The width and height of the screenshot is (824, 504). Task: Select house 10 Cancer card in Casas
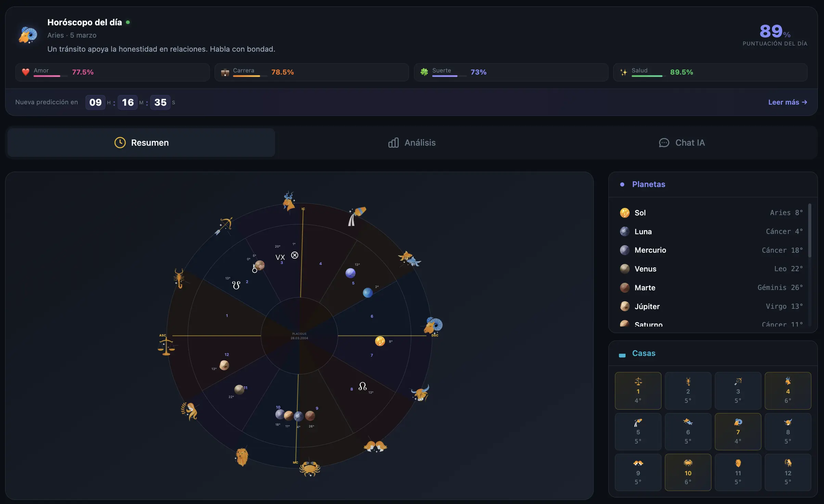(688, 472)
